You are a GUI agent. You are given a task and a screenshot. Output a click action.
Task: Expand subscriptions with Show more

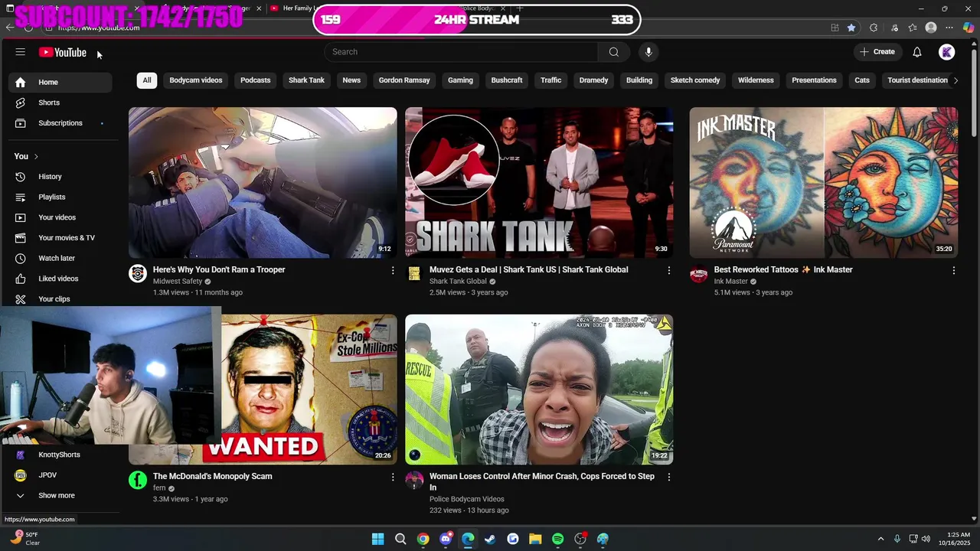60,496
